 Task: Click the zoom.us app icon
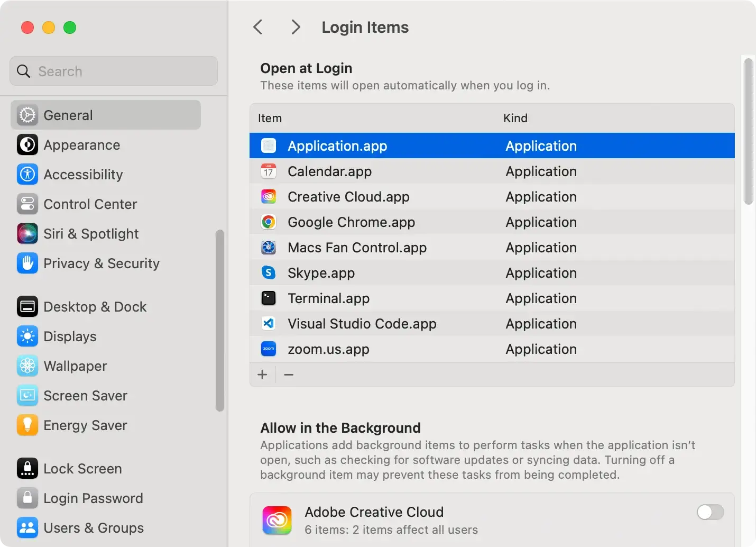pos(269,349)
